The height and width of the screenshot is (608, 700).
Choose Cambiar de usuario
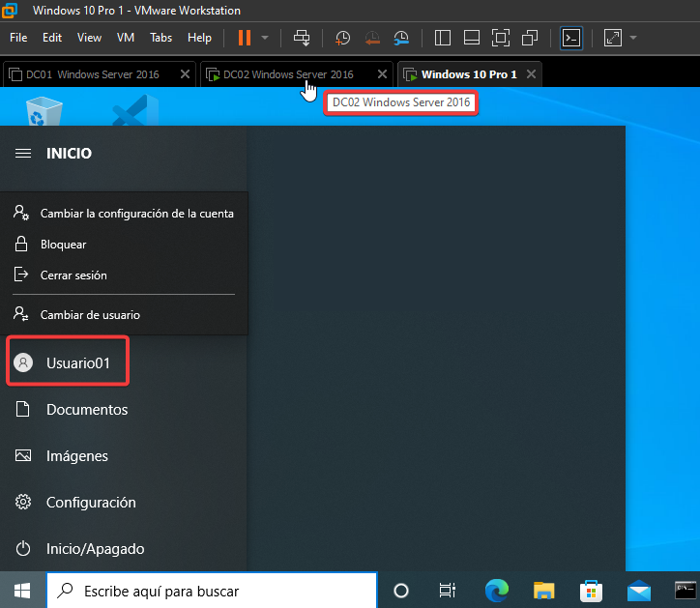coord(89,315)
